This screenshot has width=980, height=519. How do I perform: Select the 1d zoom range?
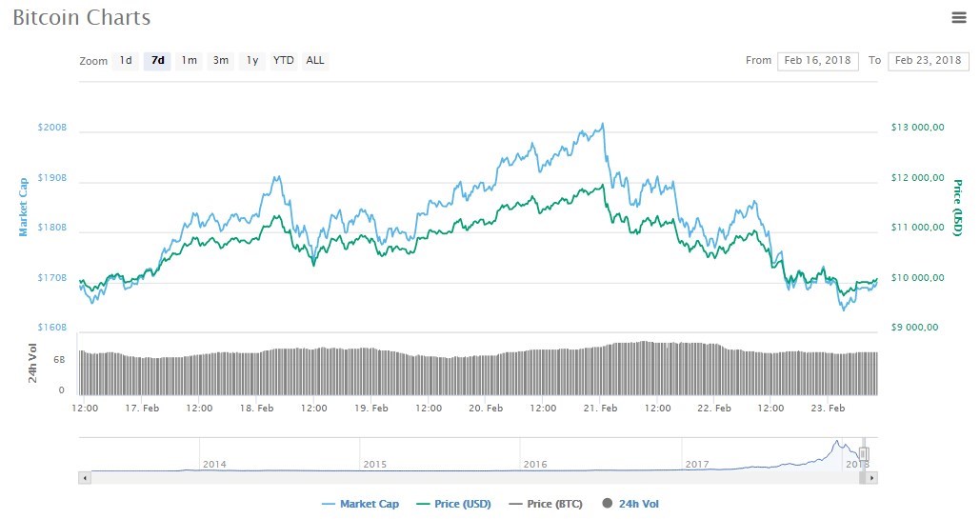pos(126,61)
